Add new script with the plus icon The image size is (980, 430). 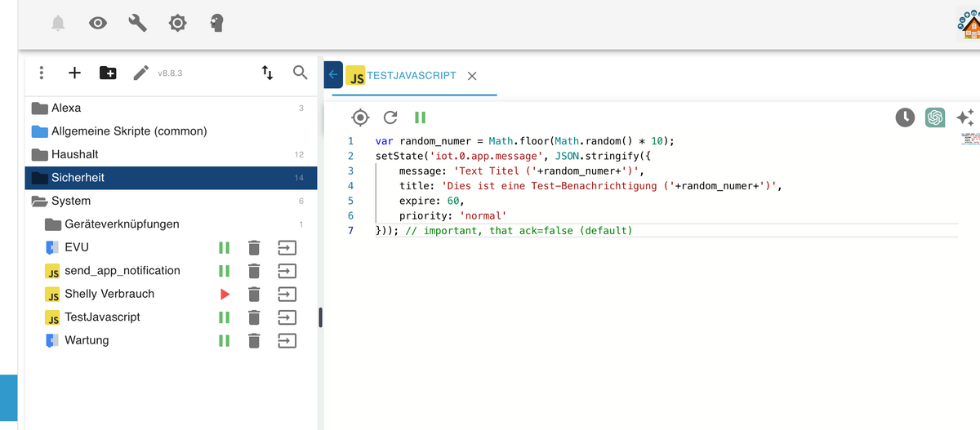(x=74, y=73)
